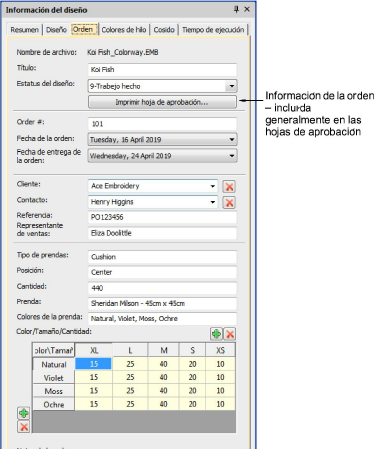The height and width of the screenshot is (449, 381).
Task: Add a color row with green plus
Action: [x=24, y=413]
